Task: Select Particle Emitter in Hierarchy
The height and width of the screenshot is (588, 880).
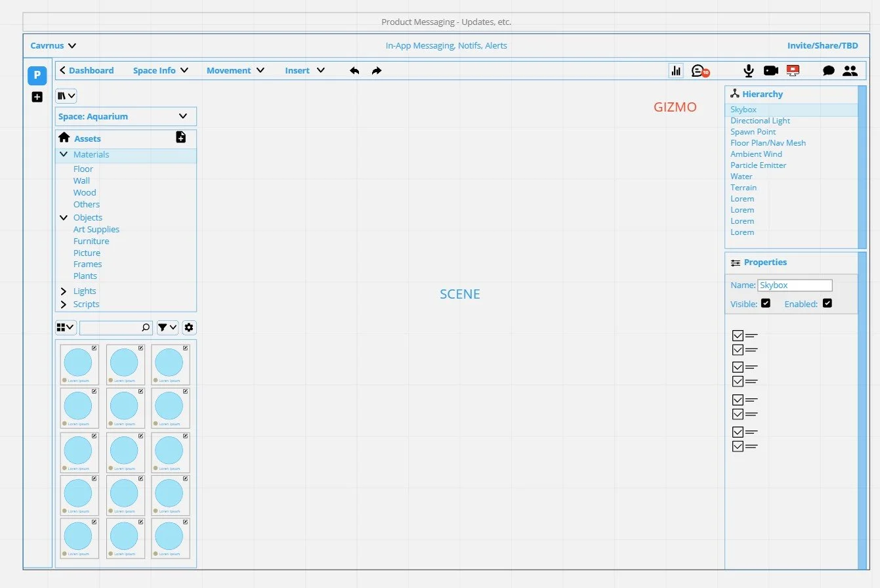Action: pyautogui.click(x=759, y=165)
